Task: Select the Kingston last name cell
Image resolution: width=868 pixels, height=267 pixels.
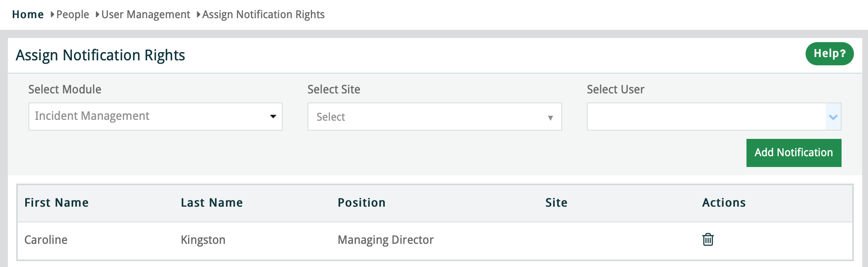Action: coord(203,240)
